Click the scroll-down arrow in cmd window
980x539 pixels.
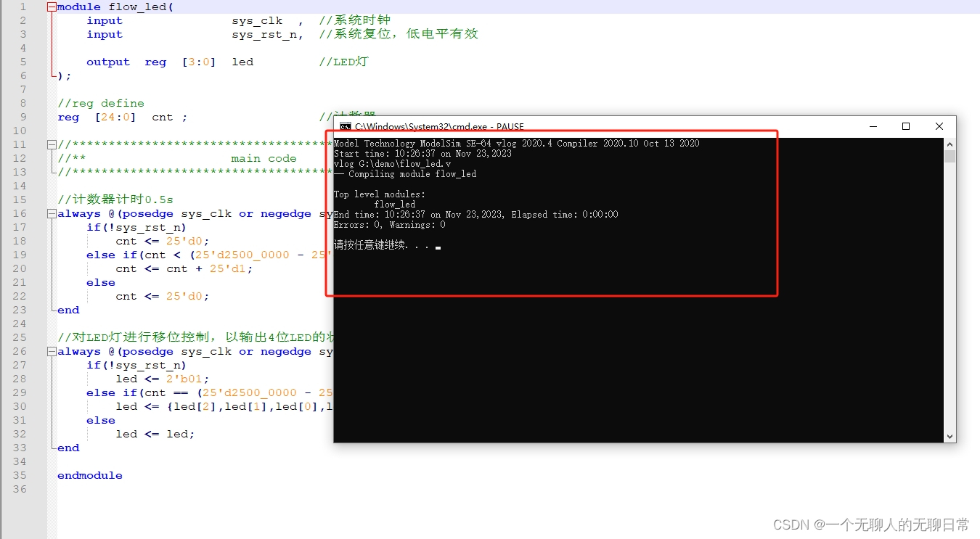coord(950,436)
